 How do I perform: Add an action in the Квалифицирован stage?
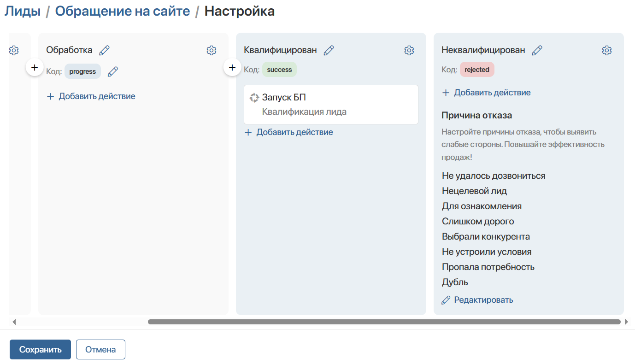[x=289, y=132]
